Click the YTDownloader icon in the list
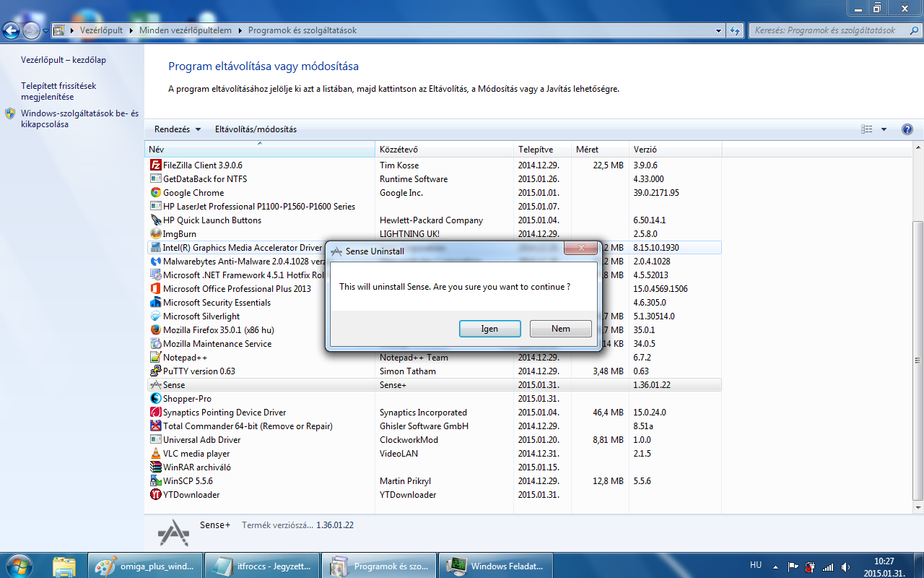The height and width of the screenshot is (578, 924). pos(155,495)
